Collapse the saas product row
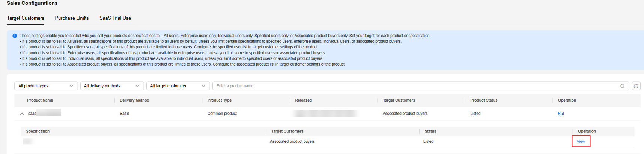The height and width of the screenshot is (154, 644). pos(22,114)
